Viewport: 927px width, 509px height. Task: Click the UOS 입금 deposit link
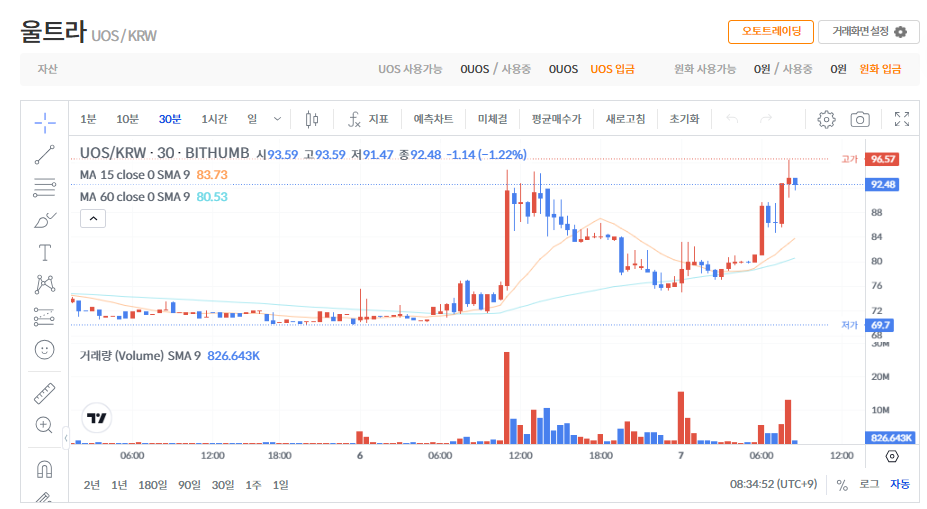(x=612, y=69)
